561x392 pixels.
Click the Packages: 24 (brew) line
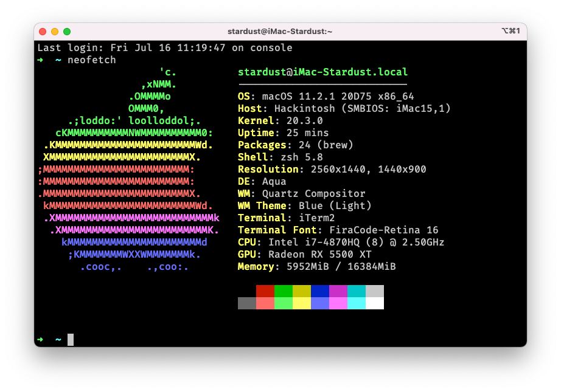tap(296, 145)
